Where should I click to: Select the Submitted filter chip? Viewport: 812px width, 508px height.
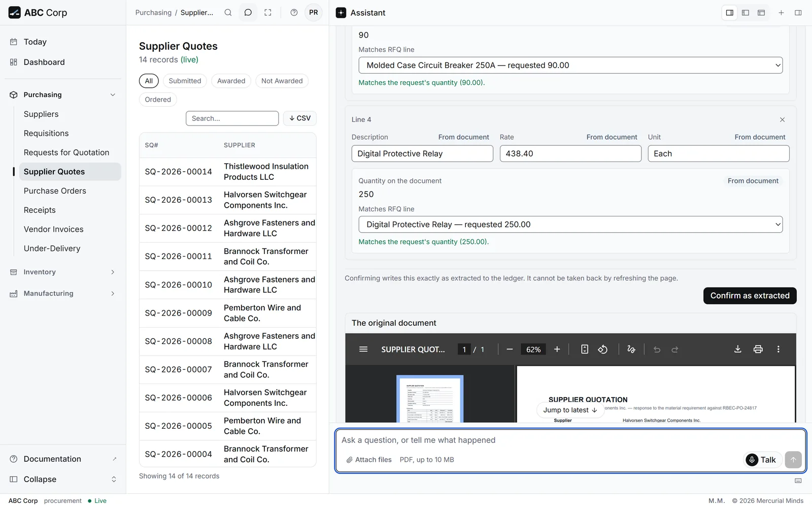click(185, 81)
